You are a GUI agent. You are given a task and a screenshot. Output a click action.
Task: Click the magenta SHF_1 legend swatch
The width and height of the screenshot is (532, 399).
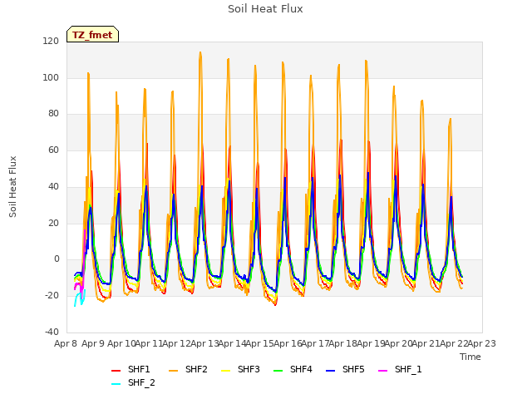[x=382, y=371]
